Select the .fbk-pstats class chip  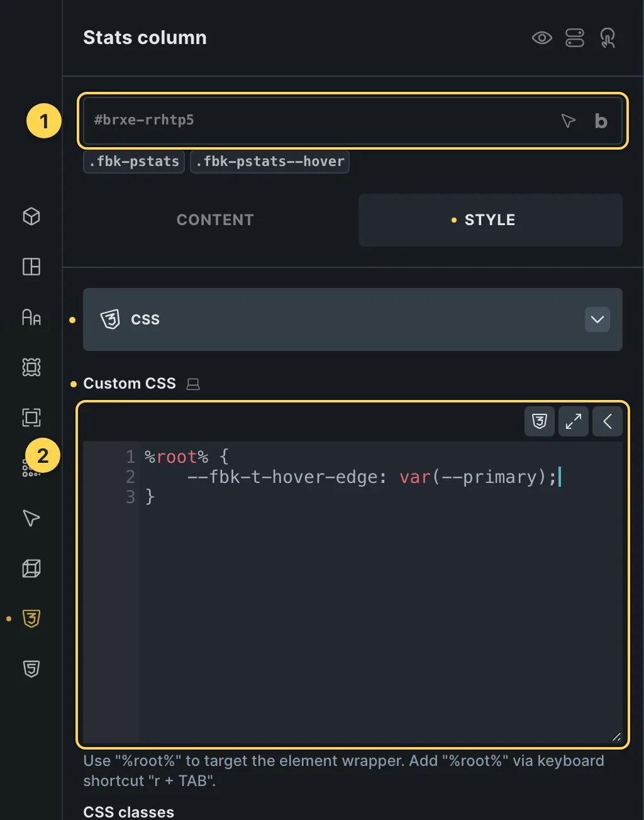(134, 162)
